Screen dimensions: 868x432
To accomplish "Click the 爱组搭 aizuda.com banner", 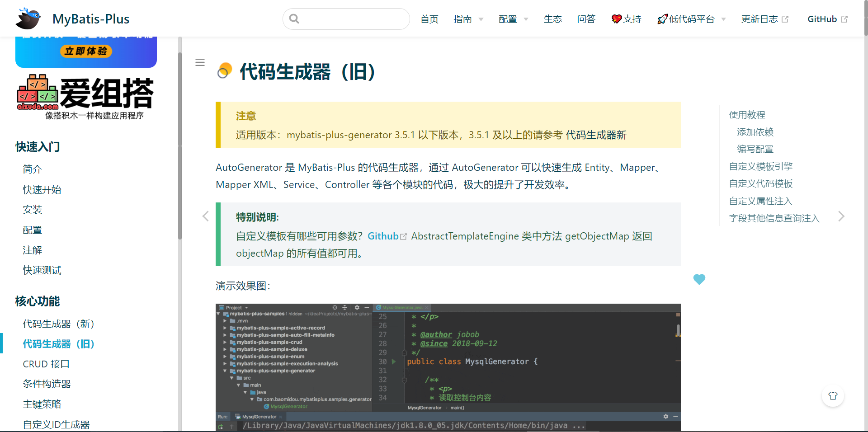I will point(86,97).
